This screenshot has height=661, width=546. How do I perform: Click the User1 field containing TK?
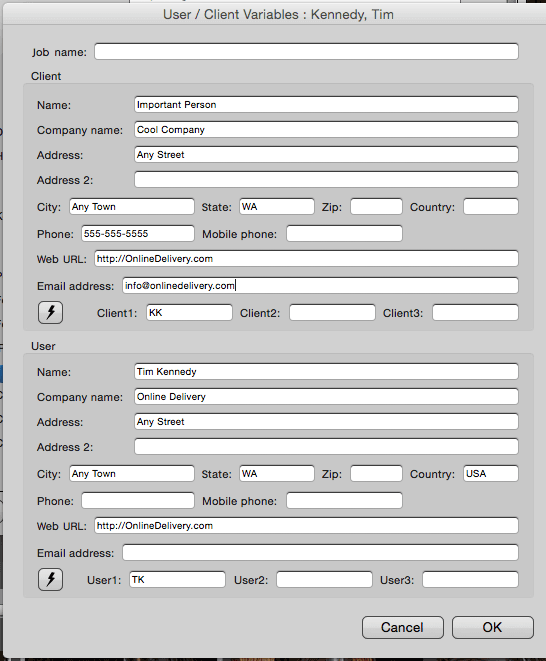(x=178, y=580)
